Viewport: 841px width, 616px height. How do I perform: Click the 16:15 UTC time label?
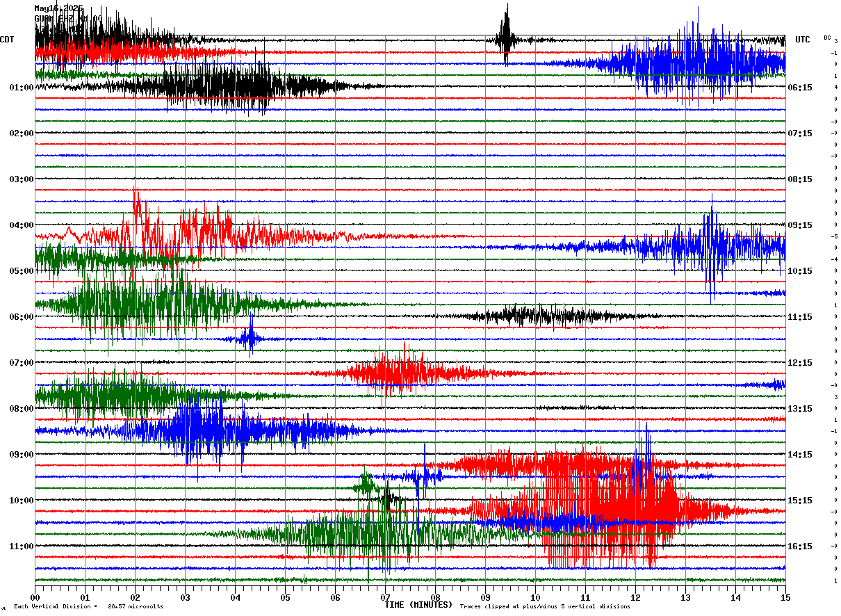[x=801, y=546]
